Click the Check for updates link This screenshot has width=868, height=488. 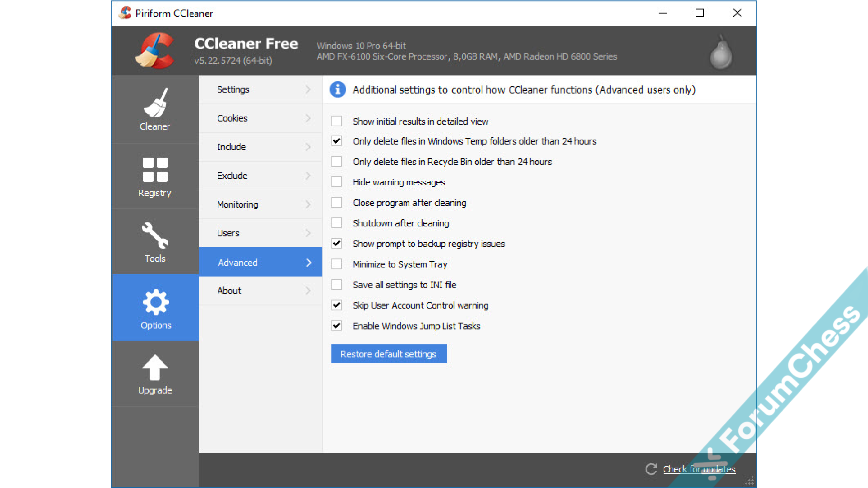(x=699, y=469)
